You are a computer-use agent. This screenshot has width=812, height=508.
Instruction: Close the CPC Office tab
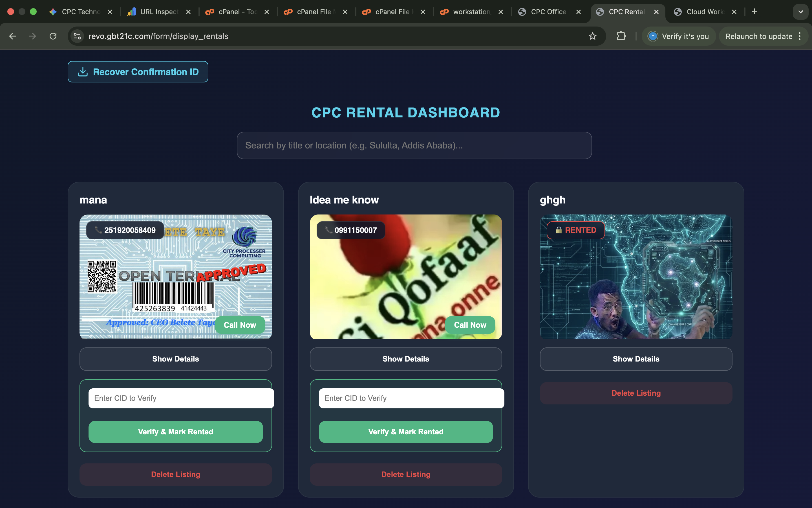(579, 12)
